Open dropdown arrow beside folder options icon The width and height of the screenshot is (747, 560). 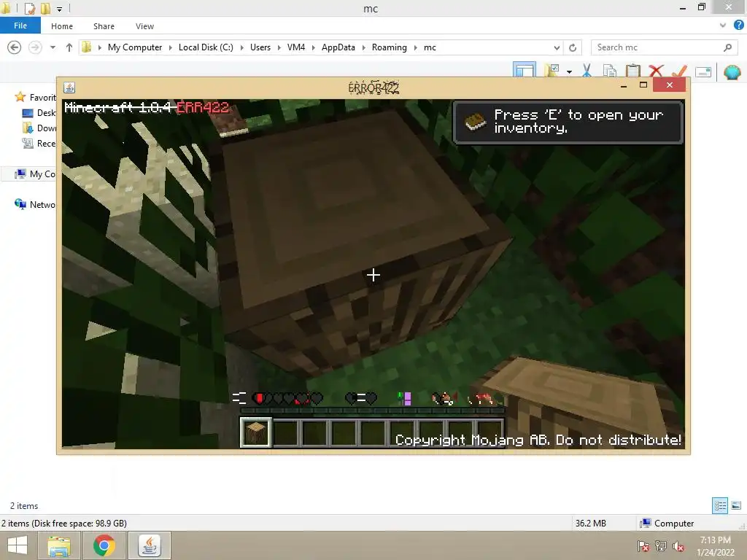pyautogui.click(x=569, y=72)
